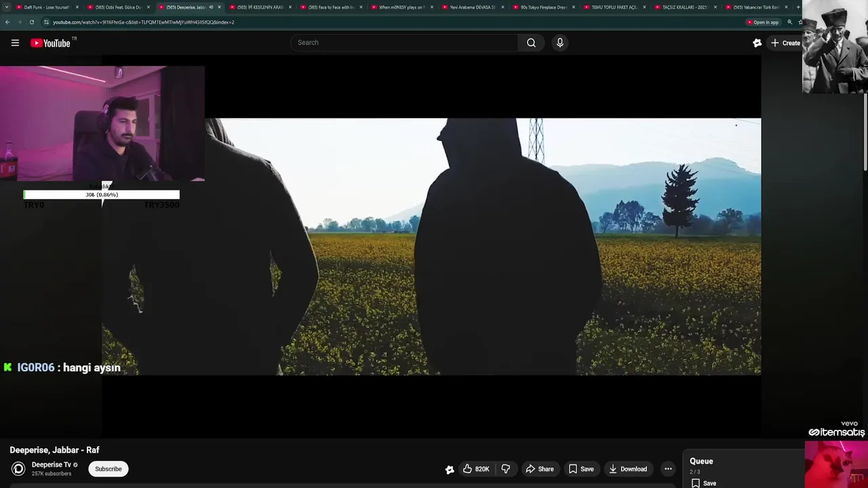Close the Daft Punk tab
868x488 pixels.
(x=77, y=7)
